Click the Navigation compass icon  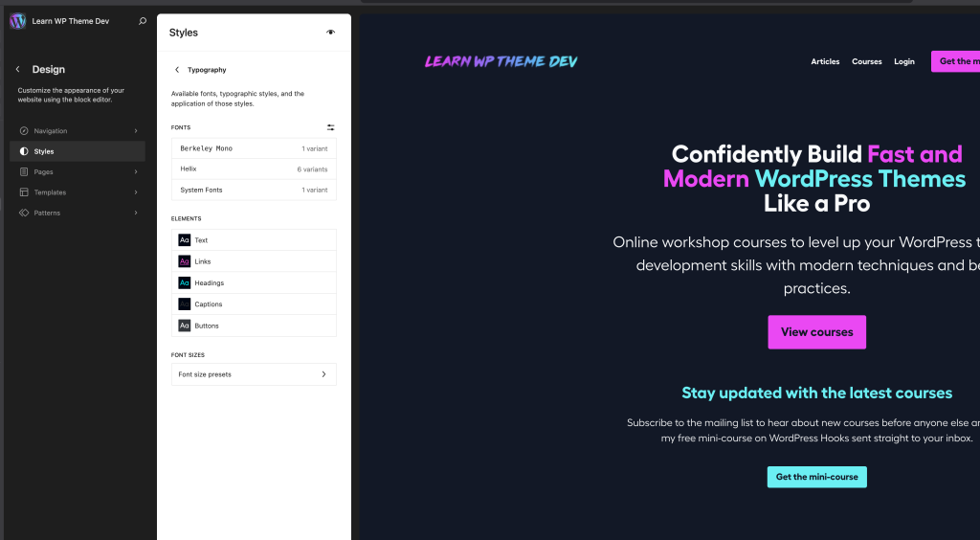click(x=24, y=130)
